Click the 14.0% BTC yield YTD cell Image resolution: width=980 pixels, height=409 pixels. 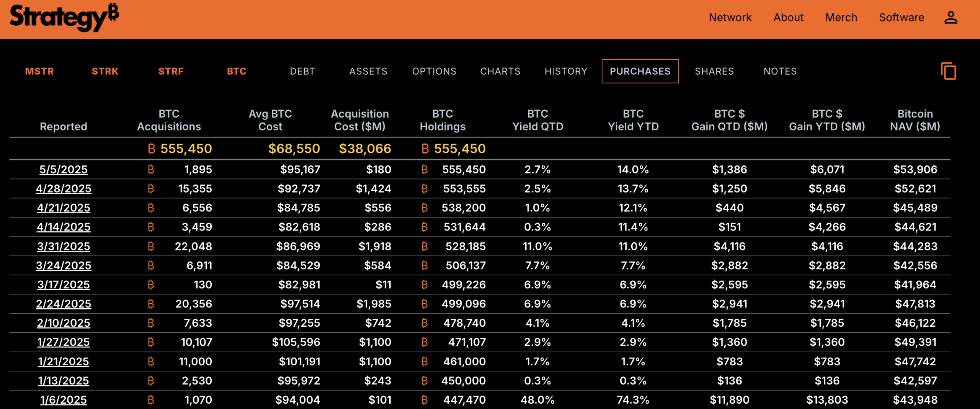[633, 169]
